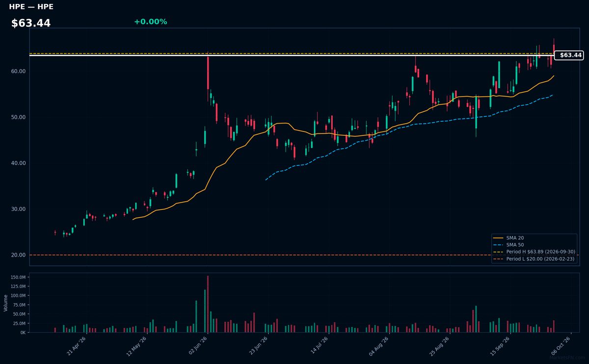Click the 20.00 price axis label
589x364 pixels.
tap(18, 255)
